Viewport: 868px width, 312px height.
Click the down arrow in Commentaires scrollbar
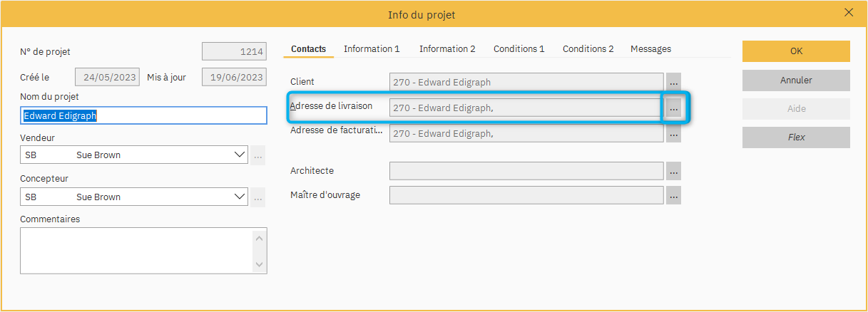[x=260, y=264]
